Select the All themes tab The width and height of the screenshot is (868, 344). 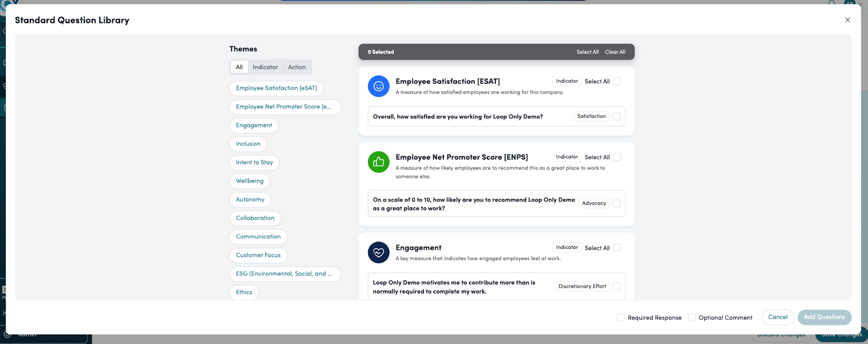(239, 67)
